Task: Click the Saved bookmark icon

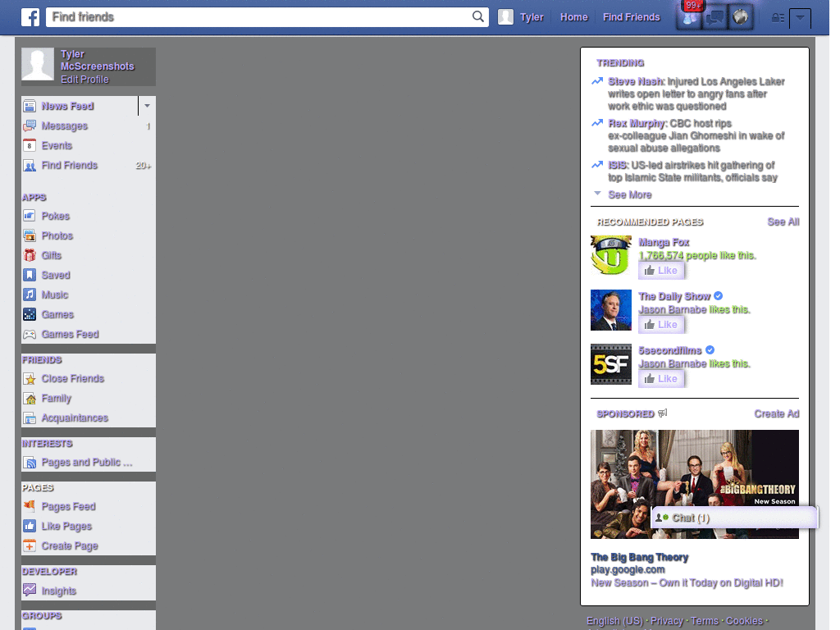Action: (x=30, y=275)
